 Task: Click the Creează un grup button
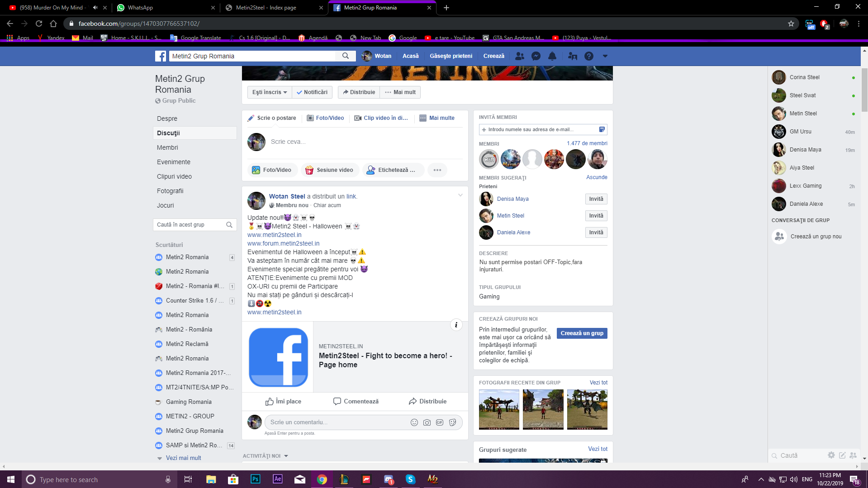[x=582, y=333]
